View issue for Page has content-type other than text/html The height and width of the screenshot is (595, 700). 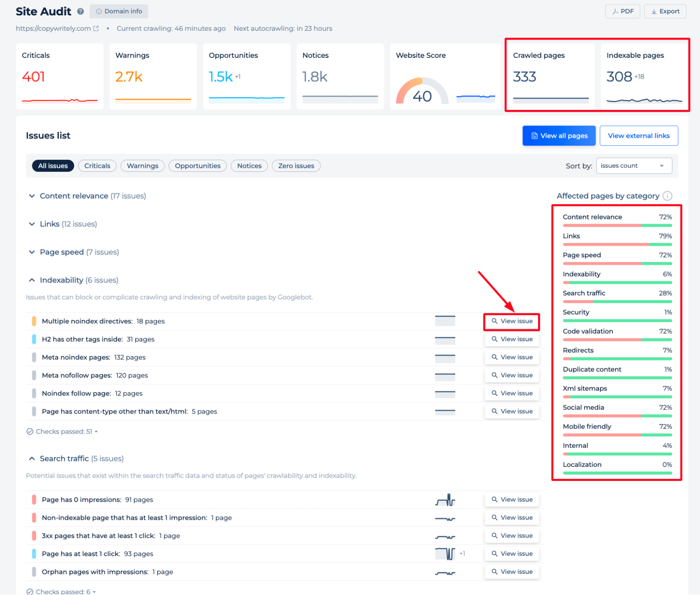(512, 411)
